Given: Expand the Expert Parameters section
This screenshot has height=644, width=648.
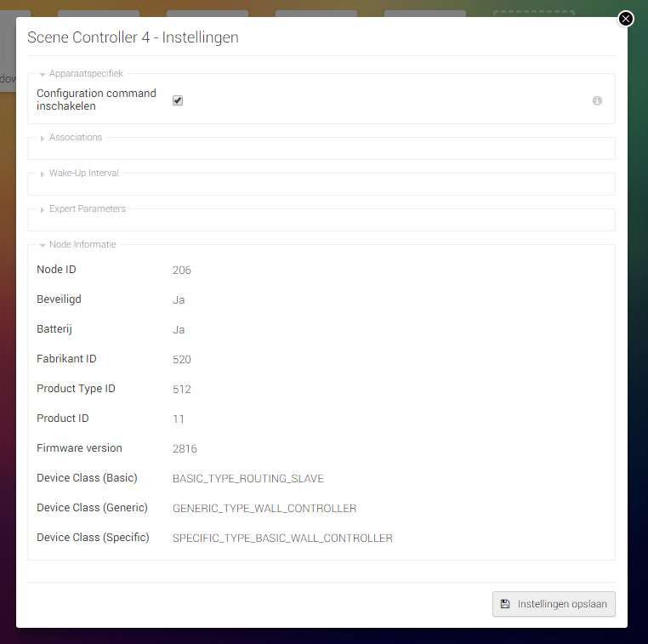Looking at the screenshot, I should click(x=82, y=208).
